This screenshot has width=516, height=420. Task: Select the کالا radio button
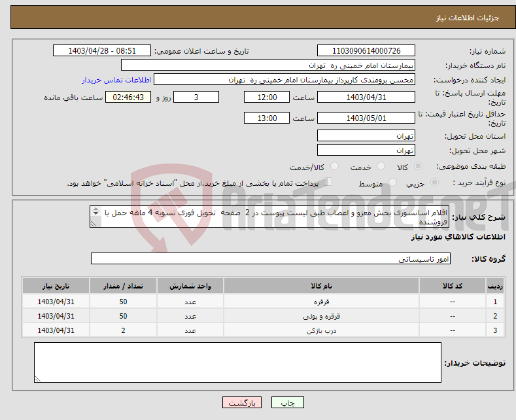[x=418, y=166]
